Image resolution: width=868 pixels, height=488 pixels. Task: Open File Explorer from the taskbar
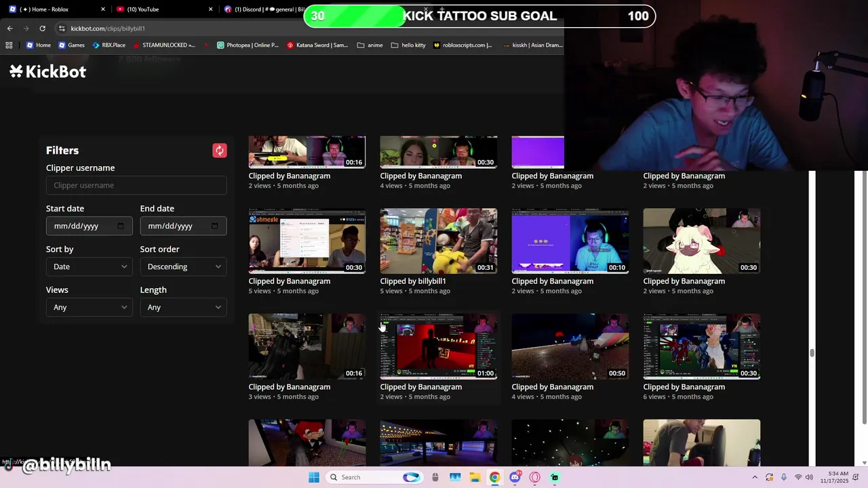(475, 477)
